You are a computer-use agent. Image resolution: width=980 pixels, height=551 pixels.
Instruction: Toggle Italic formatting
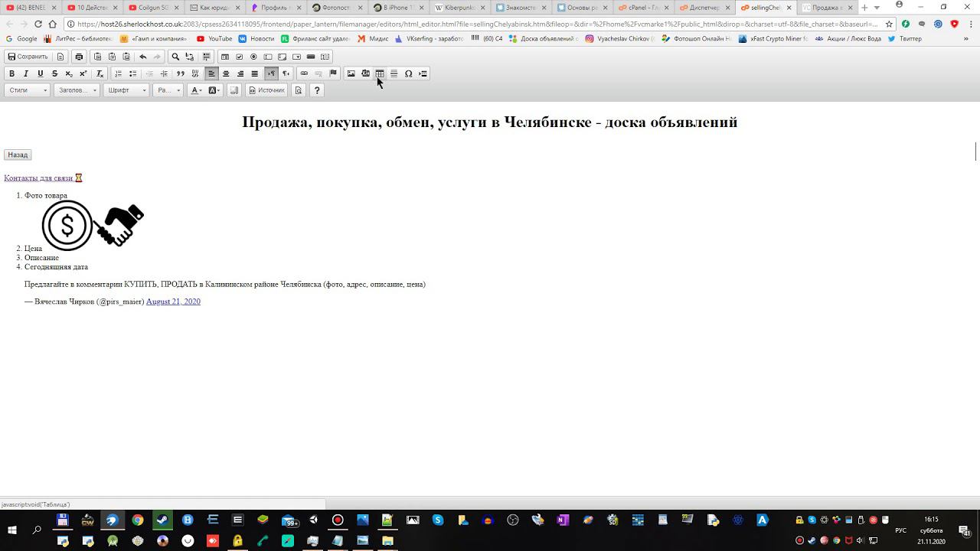(x=26, y=73)
